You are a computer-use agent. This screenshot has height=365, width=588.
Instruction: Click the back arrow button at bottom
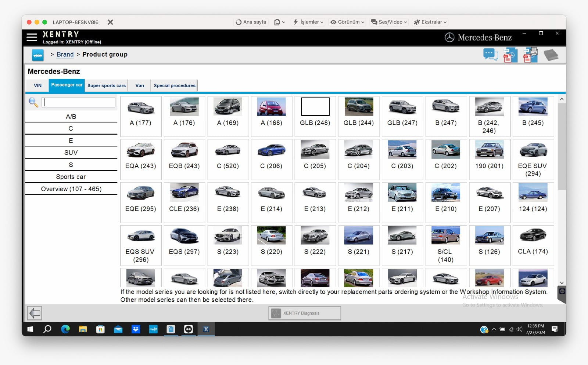[35, 313]
